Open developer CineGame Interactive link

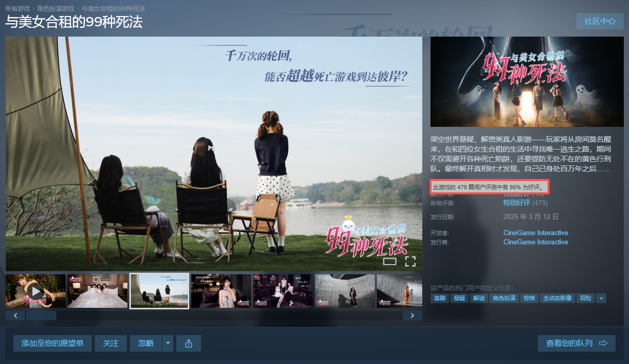click(x=536, y=233)
